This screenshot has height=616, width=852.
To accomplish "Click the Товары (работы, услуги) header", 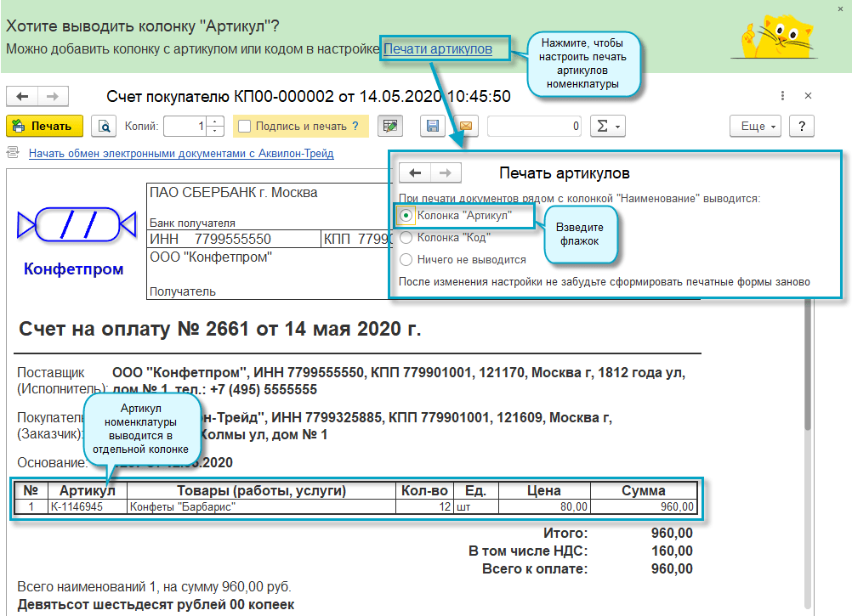I will coord(261,490).
